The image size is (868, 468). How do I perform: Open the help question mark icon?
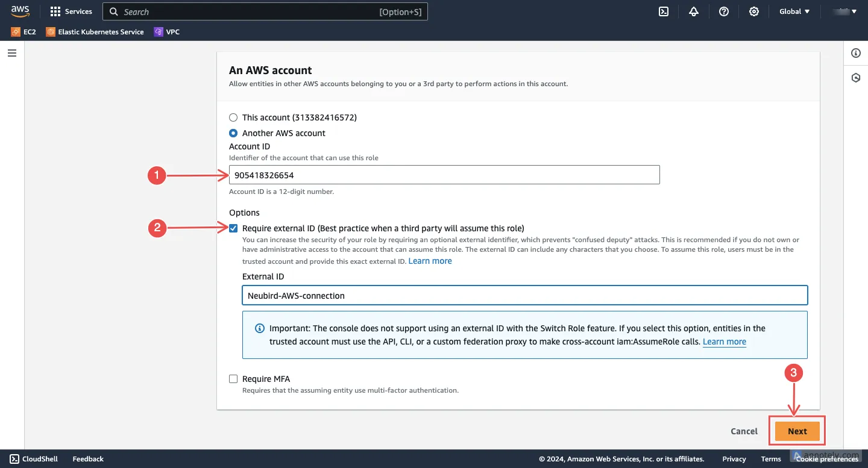(724, 11)
